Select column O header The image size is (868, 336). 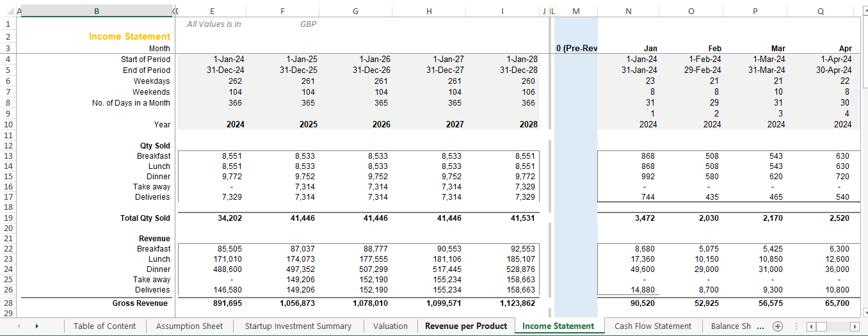tap(691, 11)
